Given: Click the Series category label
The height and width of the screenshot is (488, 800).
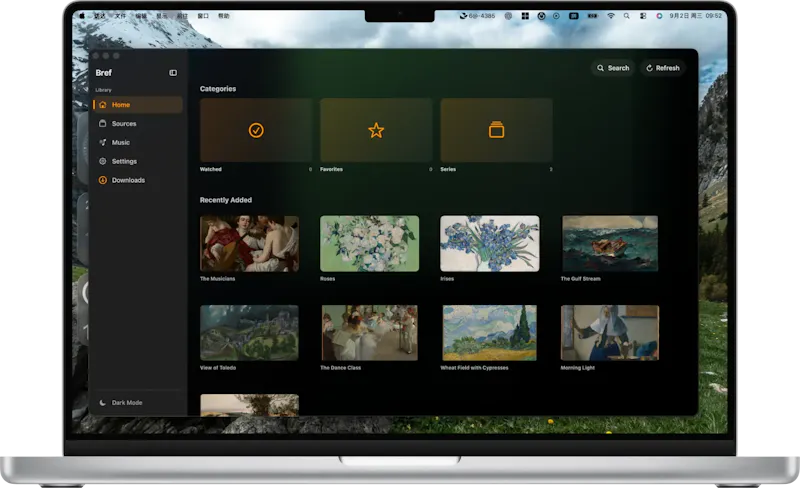Looking at the screenshot, I should tap(448, 169).
